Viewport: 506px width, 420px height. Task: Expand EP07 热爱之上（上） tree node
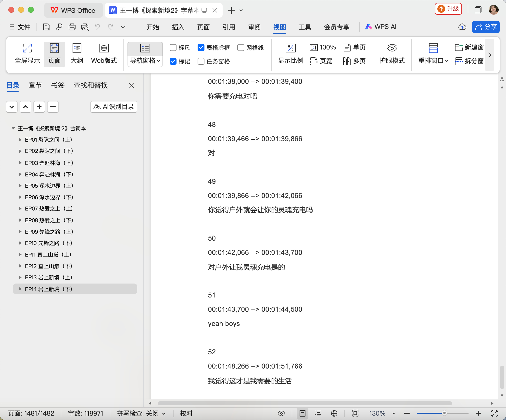click(20, 209)
